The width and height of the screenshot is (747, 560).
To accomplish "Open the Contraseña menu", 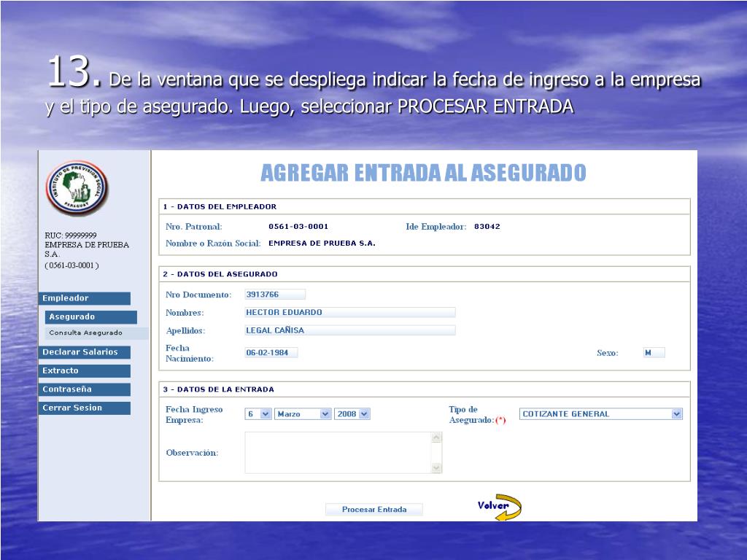I will (x=85, y=389).
